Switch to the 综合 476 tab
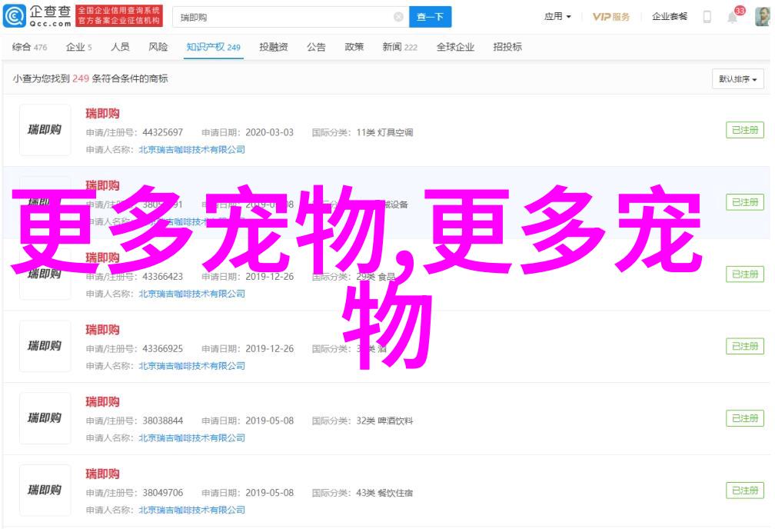775x532 pixels. [29, 47]
